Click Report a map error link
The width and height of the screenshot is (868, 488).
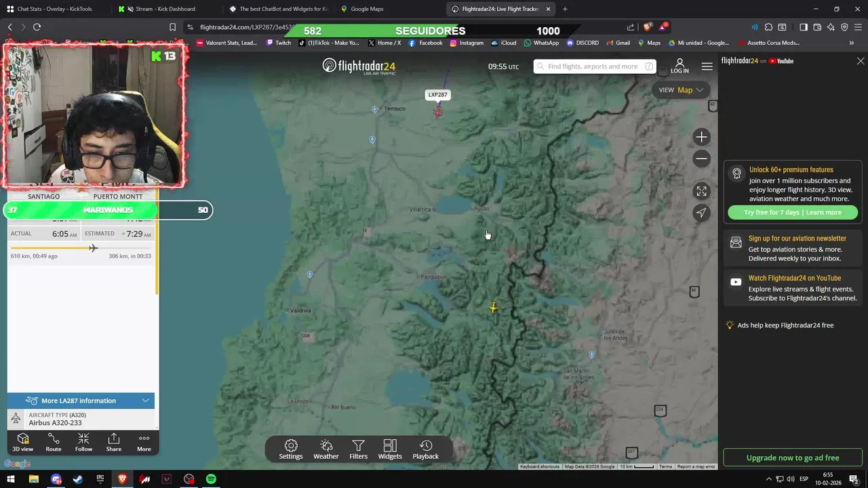point(696,466)
